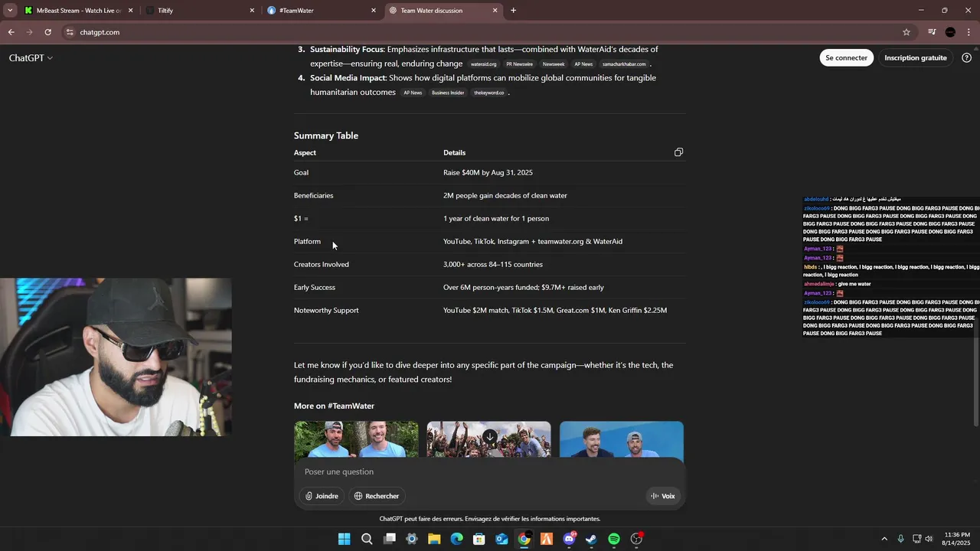Go back to previous page
This screenshot has width=980, height=551.
[11, 32]
